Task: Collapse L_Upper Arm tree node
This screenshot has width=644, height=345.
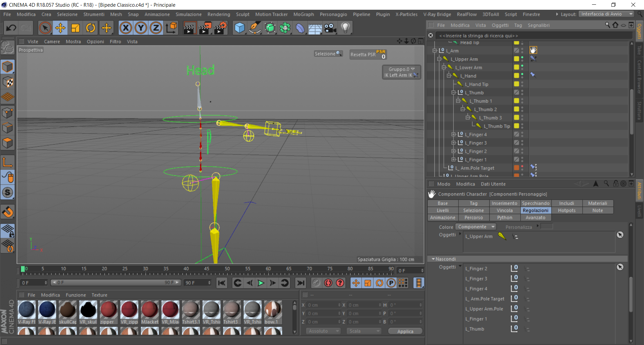Action: 439,59
